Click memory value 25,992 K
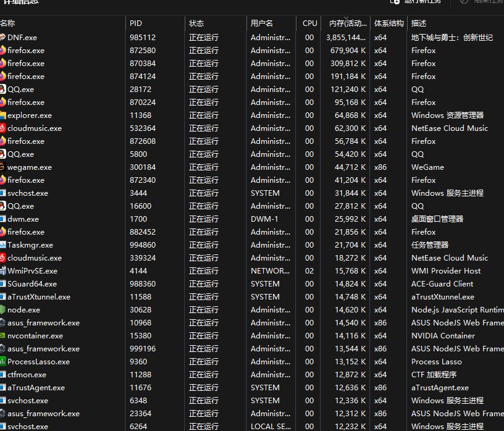The height and width of the screenshot is (431, 504). click(x=350, y=219)
